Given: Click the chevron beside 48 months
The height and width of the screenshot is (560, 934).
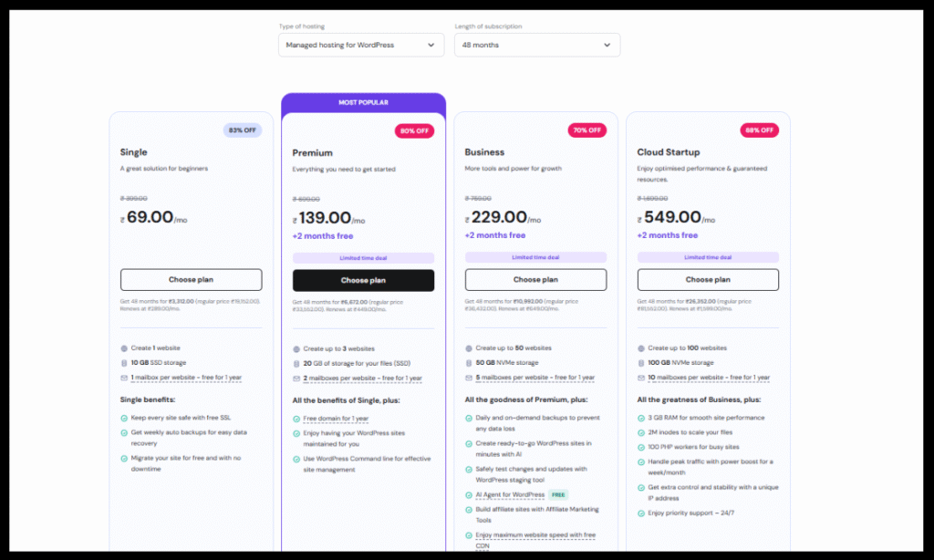Looking at the screenshot, I should coord(607,45).
